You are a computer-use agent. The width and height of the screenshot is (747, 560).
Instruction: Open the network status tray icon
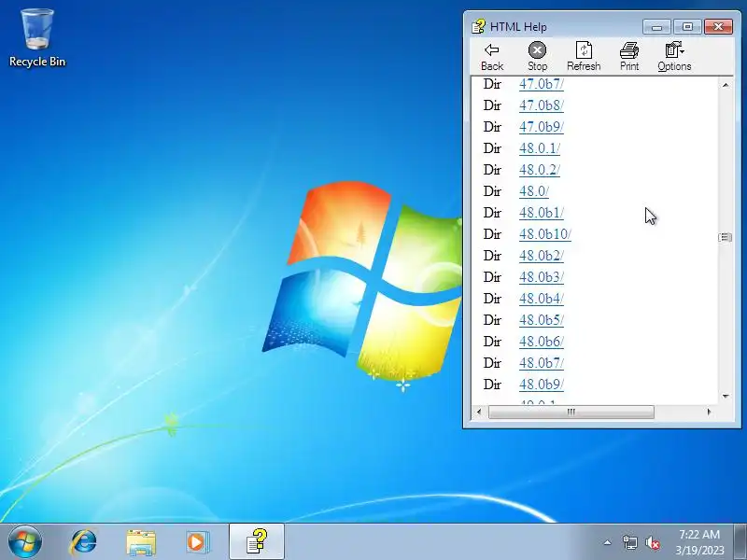point(629,542)
